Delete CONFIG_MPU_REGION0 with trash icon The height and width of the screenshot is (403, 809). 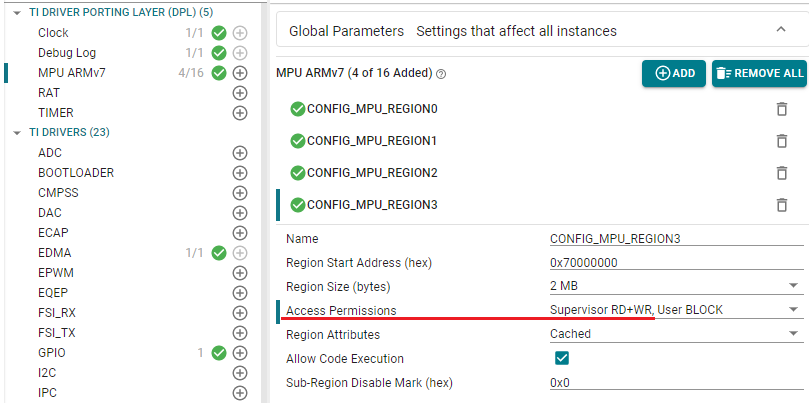pos(782,109)
